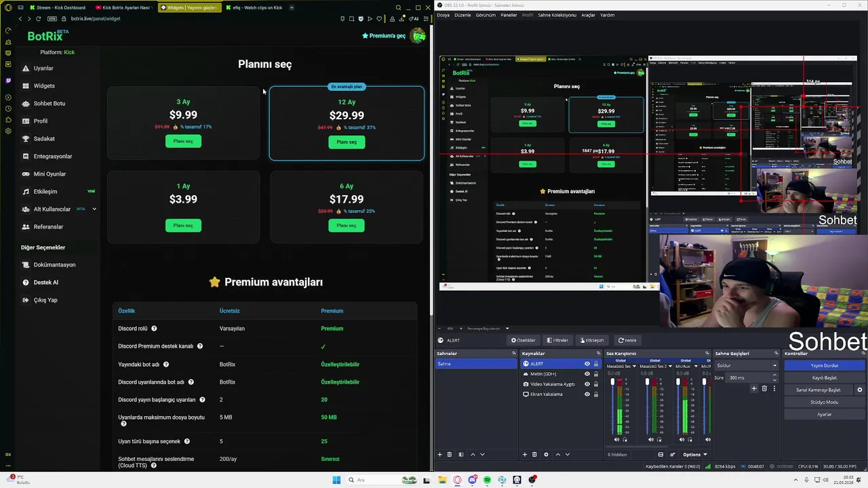868x488 pixels.
Task: Open Entegrasyonlar in the sidebar
Action: click(53, 157)
